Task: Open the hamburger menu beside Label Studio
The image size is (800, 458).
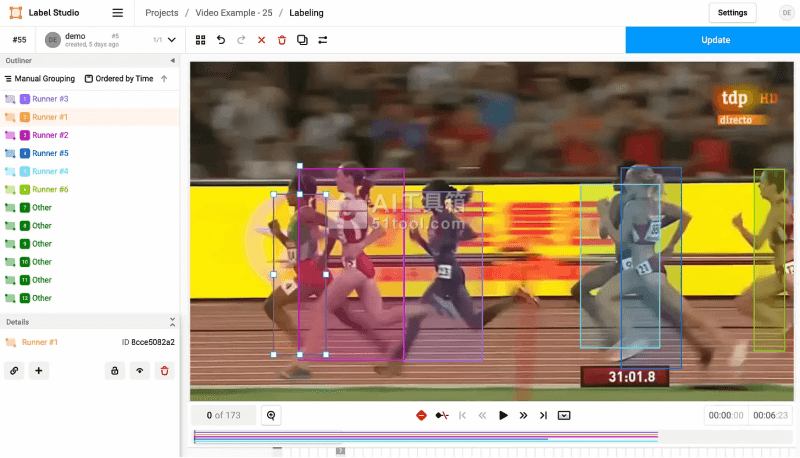Action: [118, 13]
